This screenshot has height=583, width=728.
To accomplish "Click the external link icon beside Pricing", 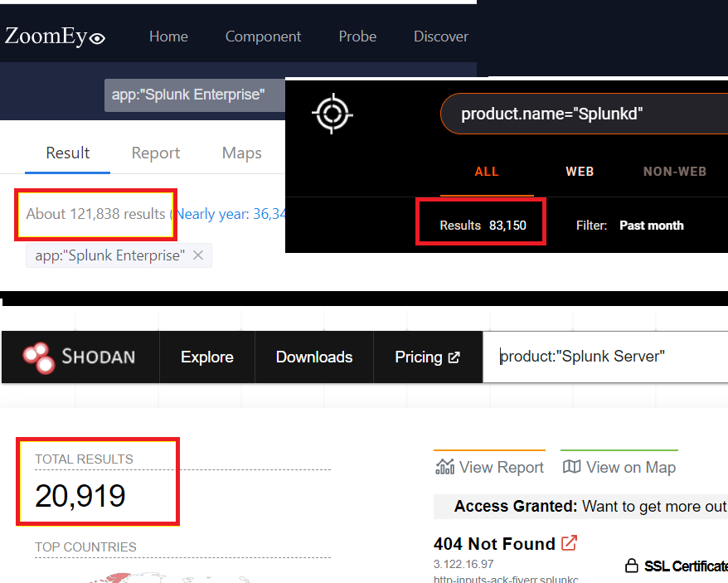I will coord(453,357).
